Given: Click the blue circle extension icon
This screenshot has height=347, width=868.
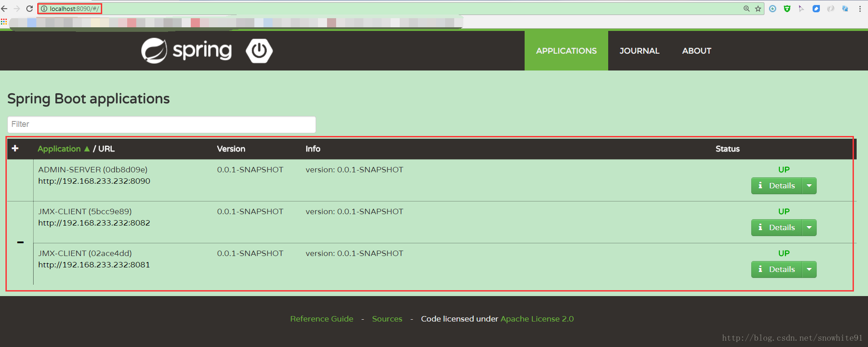Looking at the screenshot, I should pyautogui.click(x=773, y=9).
